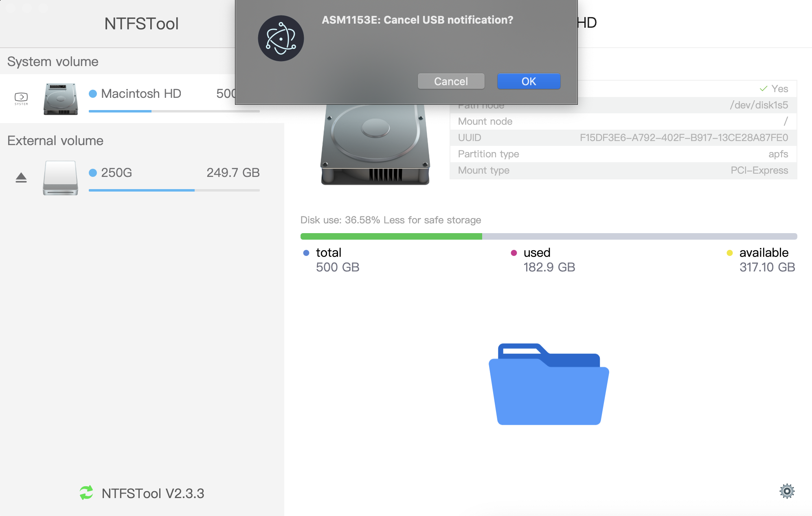Viewport: 812px width, 516px height.
Task: Click the system volume open icon
Action: (x=21, y=98)
